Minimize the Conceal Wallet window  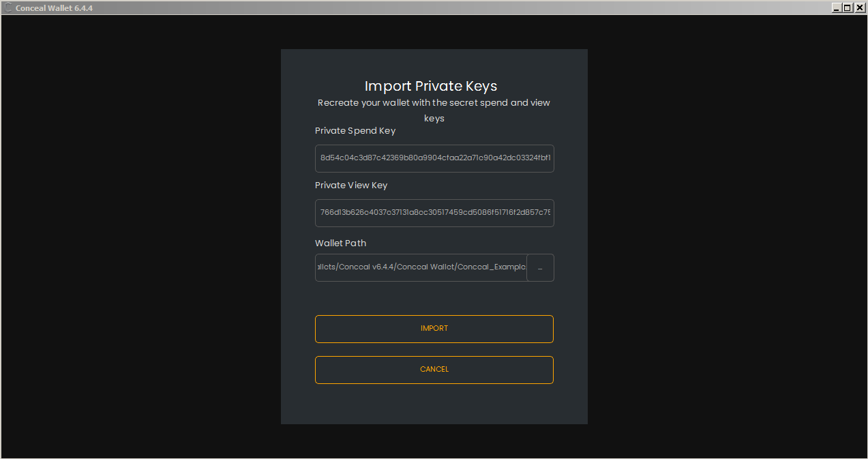(x=837, y=8)
